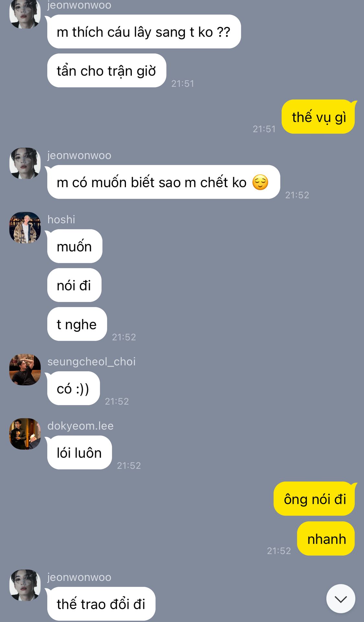Screen dimensions: 364x622
Task: Tap hoshi's 'nói đi' message
Action: coord(74,285)
